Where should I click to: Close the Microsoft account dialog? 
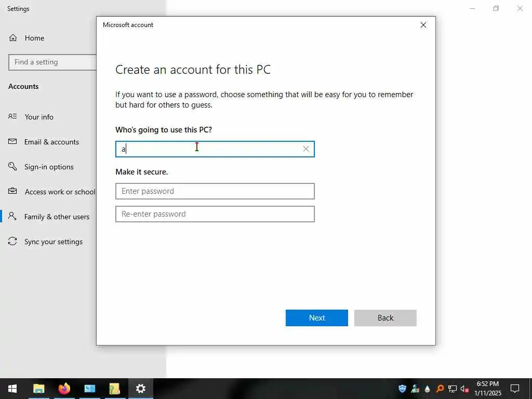point(423,25)
